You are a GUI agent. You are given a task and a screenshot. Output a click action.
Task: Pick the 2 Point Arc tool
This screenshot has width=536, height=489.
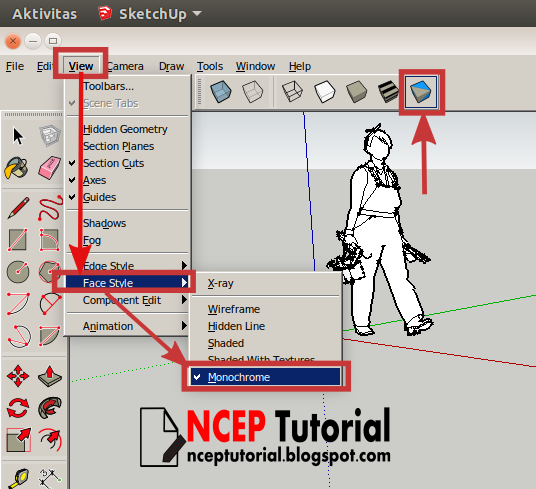pos(50,303)
